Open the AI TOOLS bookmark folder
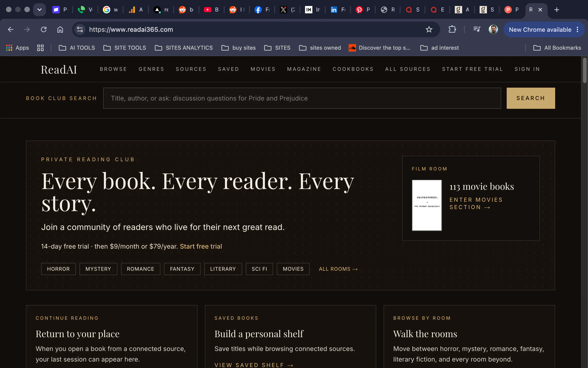This screenshot has width=588, height=368. [x=77, y=48]
